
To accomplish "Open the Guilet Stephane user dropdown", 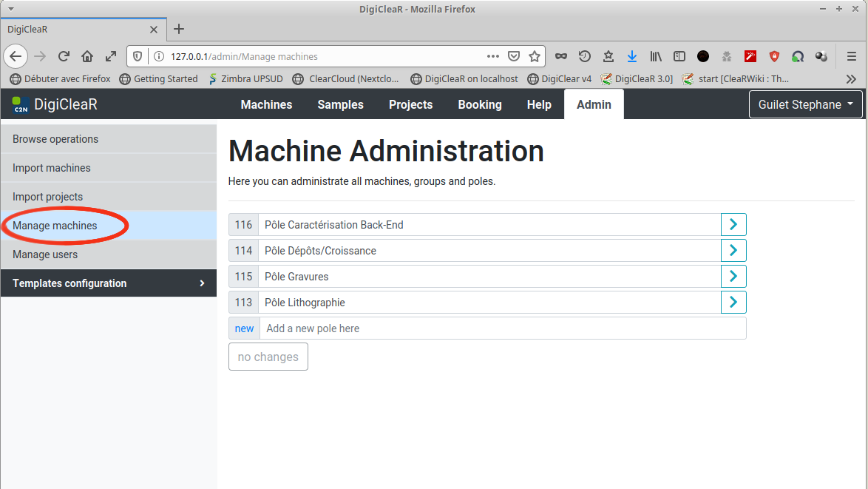I will 805,105.
